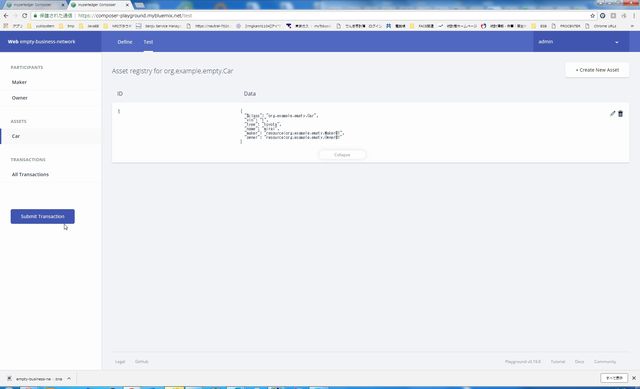Switch to the Test tab
This screenshot has width=640, height=389.
(148, 42)
